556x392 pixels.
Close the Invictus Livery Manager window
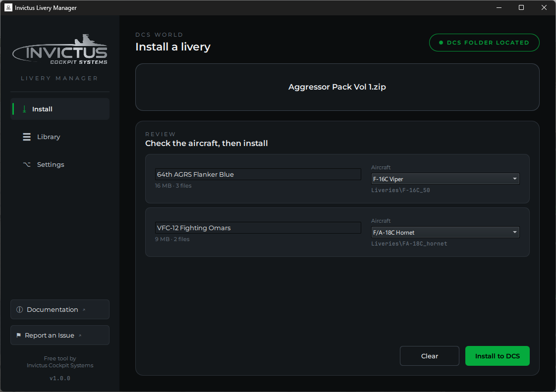(544, 7)
